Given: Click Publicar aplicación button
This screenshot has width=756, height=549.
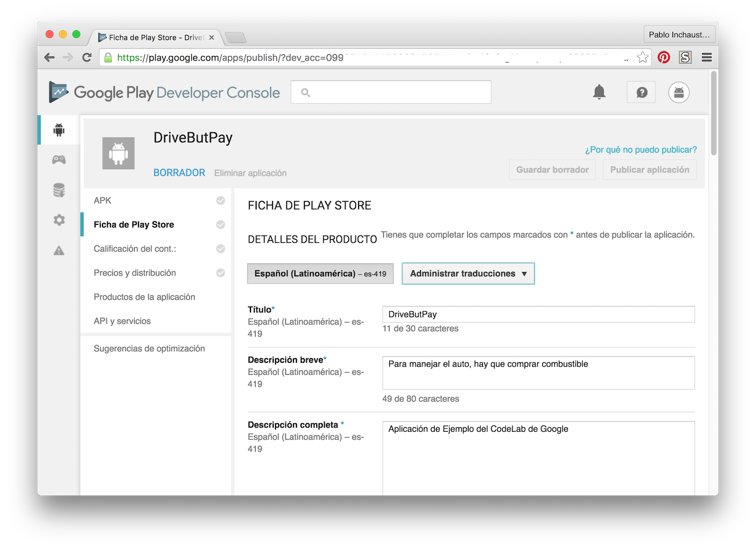Looking at the screenshot, I should coord(650,170).
